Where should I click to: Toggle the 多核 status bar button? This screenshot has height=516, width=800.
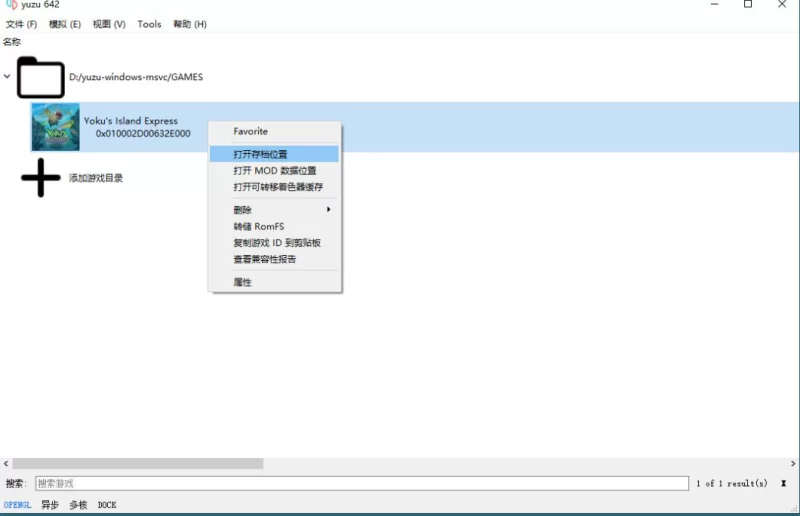click(78, 505)
